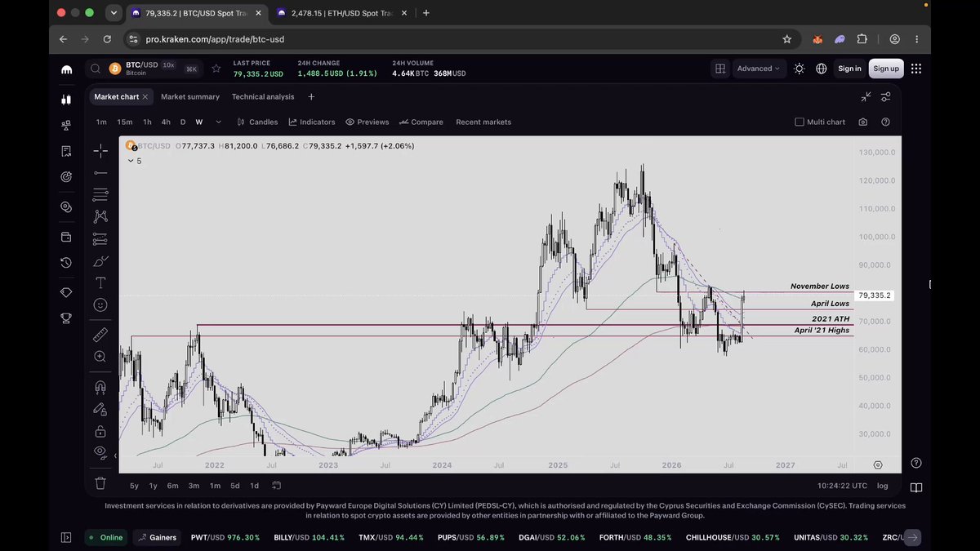Toggle magnet mode for drawings
The height and width of the screenshot is (551, 980).
pyautogui.click(x=100, y=387)
